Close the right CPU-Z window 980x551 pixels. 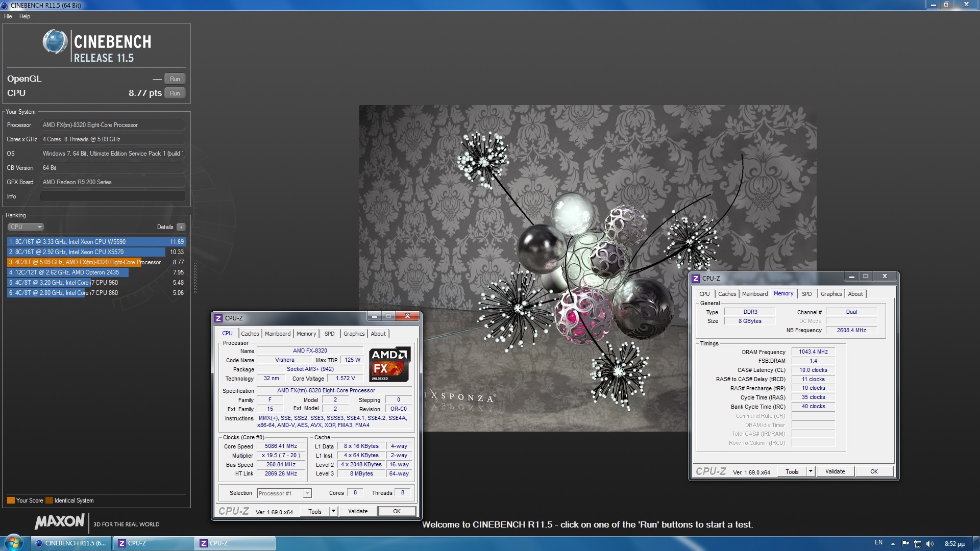click(885, 277)
